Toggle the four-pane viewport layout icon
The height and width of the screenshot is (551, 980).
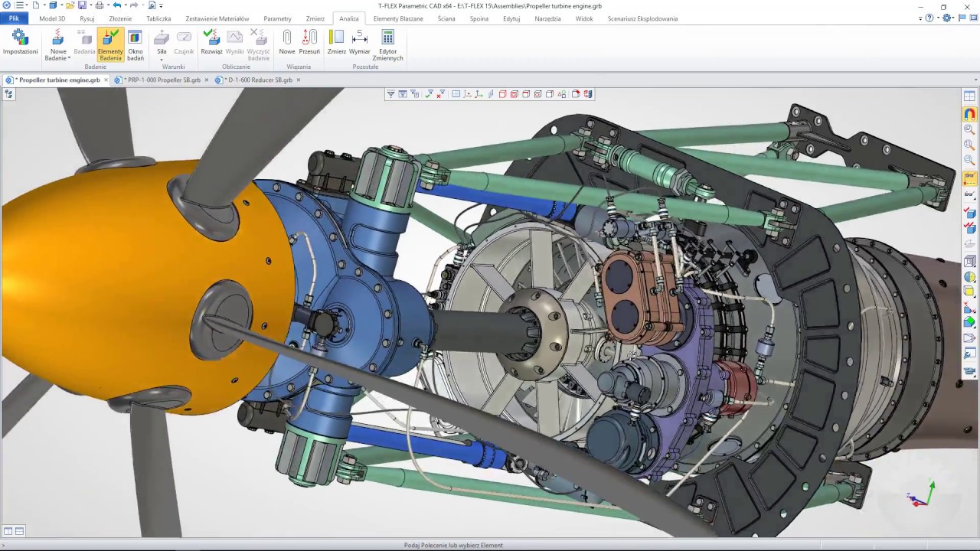click(x=456, y=94)
